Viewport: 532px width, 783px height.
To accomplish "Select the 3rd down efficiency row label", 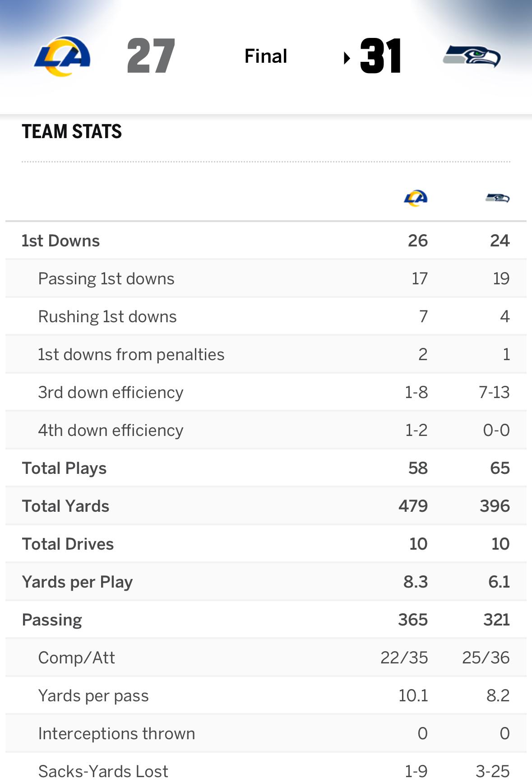I will click(111, 393).
